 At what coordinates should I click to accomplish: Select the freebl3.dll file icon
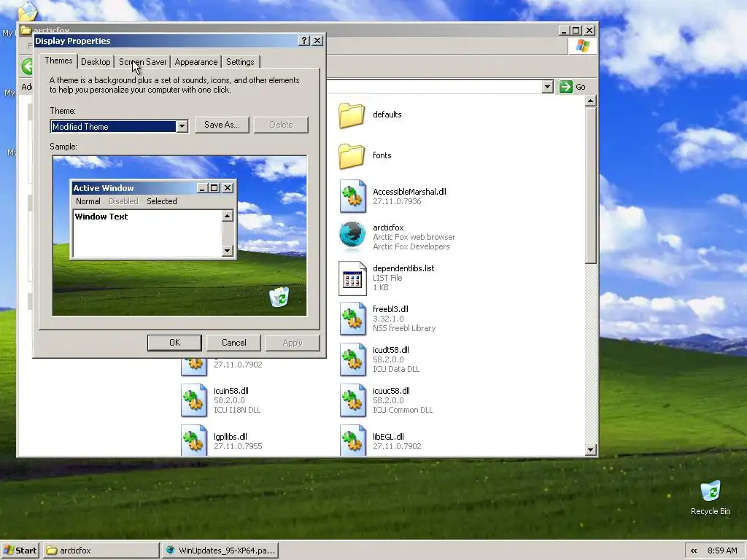[352, 319]
